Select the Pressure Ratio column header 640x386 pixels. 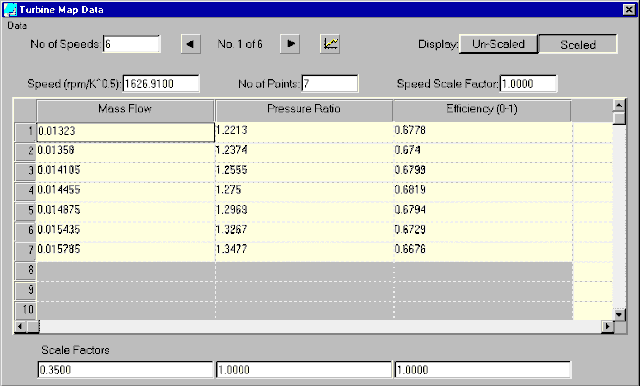304,110
